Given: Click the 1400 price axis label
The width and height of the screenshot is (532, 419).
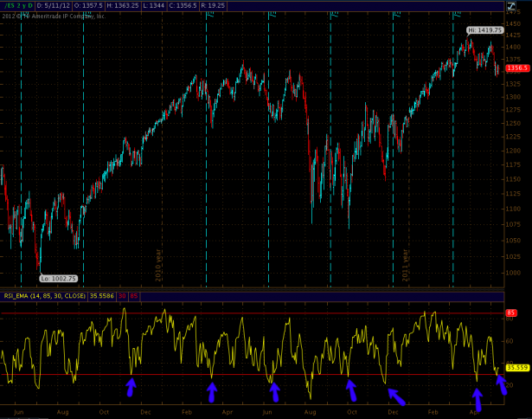Looking at the screenshot, I should 513,47.
